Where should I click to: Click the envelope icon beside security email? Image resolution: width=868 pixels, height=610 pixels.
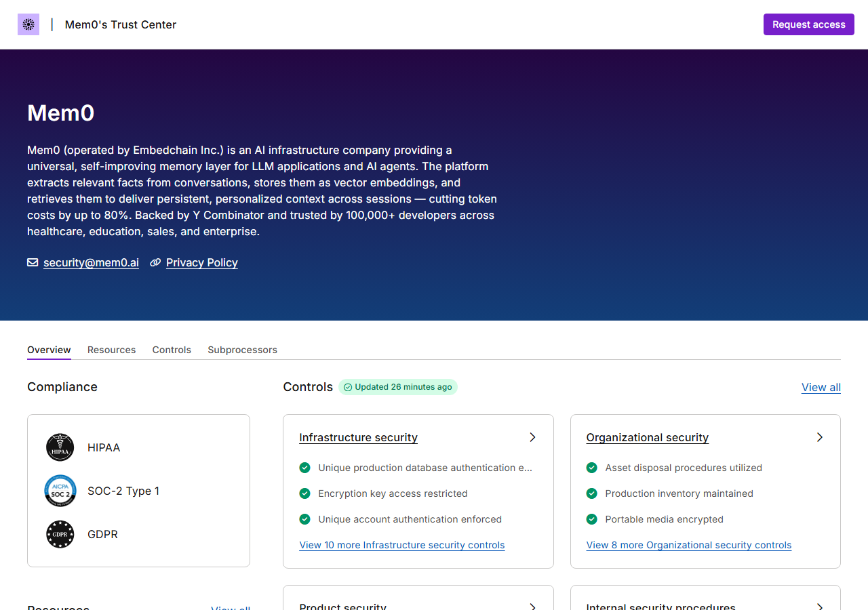33,262
